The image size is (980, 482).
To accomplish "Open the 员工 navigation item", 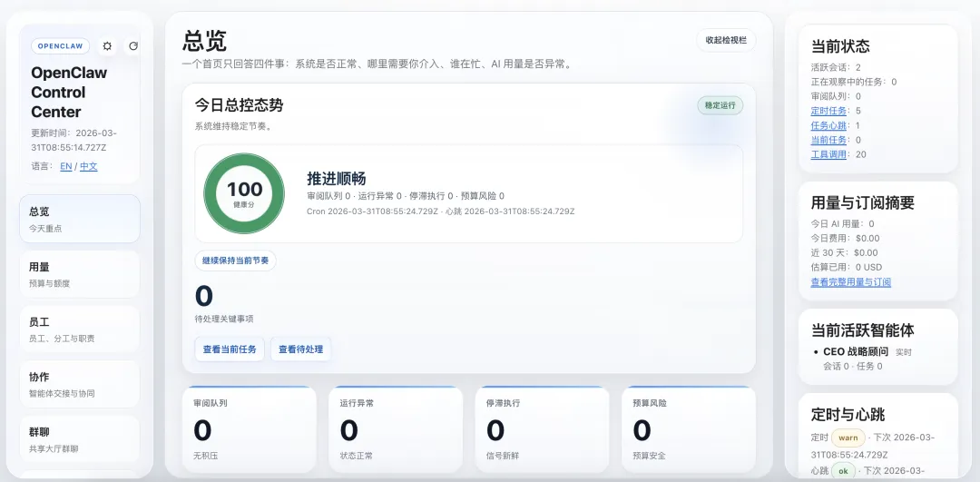I will coord(80,330).
